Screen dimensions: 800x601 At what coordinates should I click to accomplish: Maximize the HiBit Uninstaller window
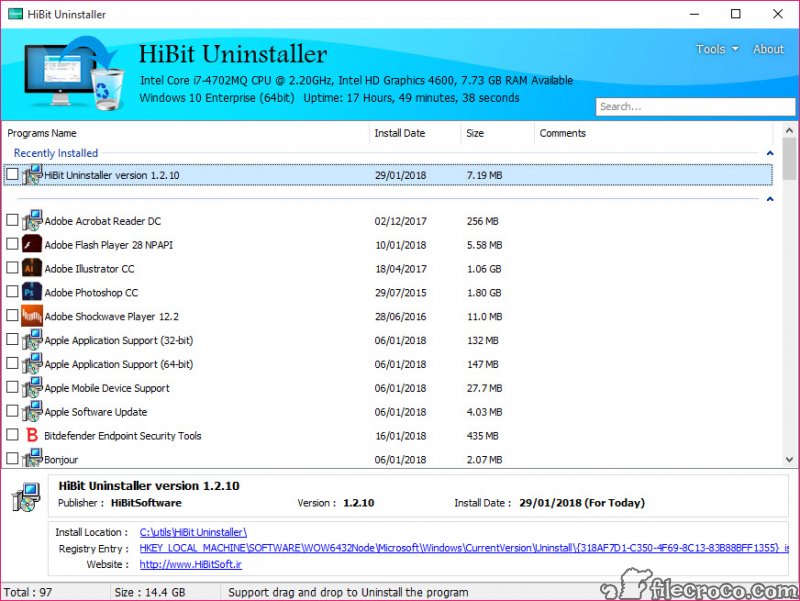coord(736,14)
